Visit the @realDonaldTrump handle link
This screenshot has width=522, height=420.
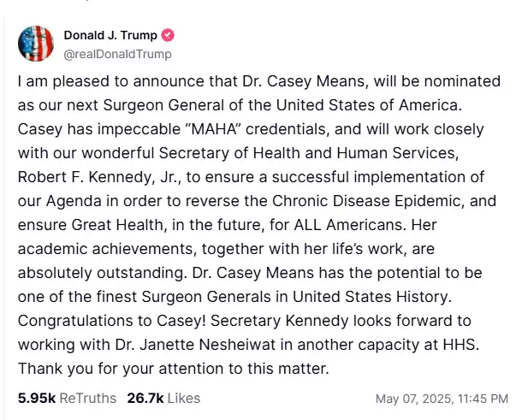click(117, 54)
